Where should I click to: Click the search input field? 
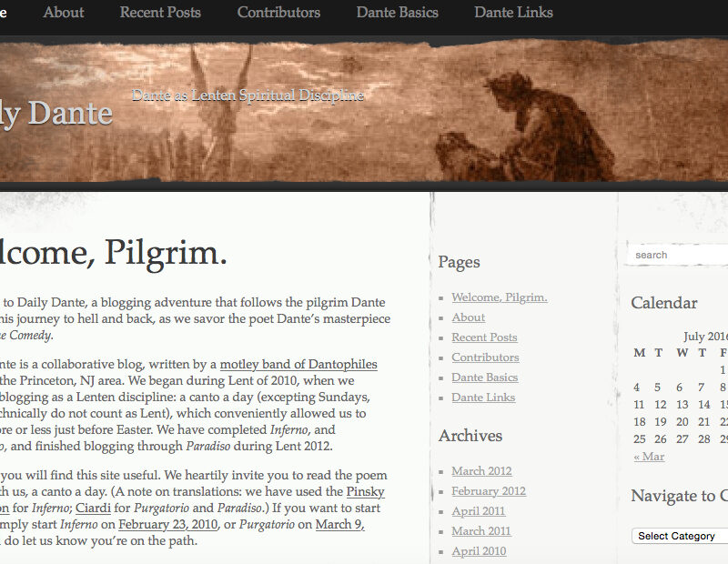click(678, 255)
